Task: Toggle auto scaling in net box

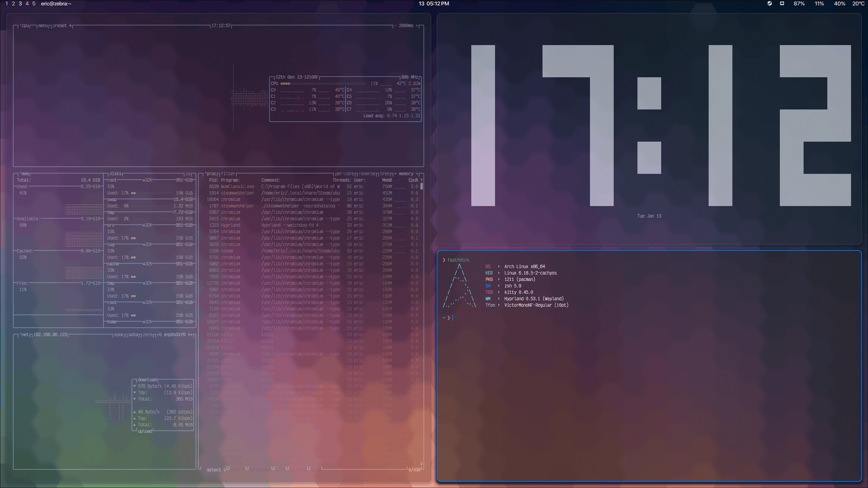Action: coord(133,334)
